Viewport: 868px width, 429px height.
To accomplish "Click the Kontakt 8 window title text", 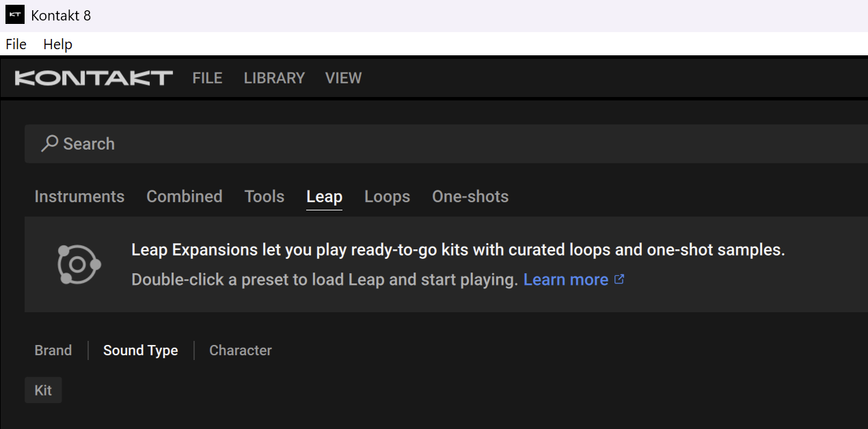I will coord(61,15).
